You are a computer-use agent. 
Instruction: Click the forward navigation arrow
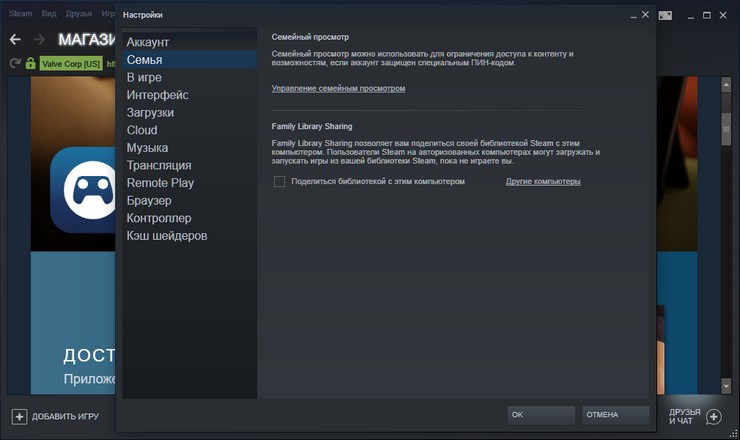pos(40,40)
